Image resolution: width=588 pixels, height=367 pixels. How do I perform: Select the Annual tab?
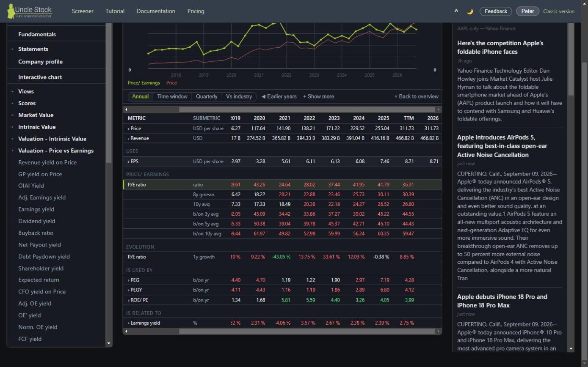click(140, 96)
